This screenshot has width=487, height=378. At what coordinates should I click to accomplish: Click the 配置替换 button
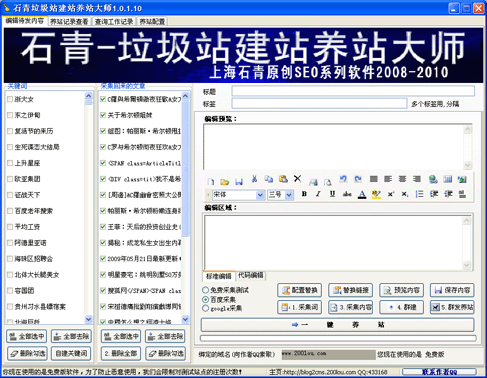coord(299,290)
